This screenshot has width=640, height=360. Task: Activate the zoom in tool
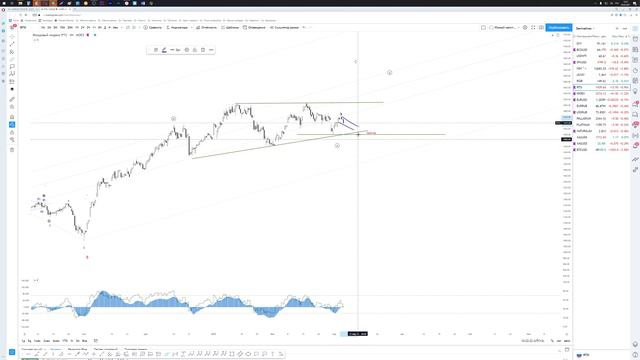(12, 107)
